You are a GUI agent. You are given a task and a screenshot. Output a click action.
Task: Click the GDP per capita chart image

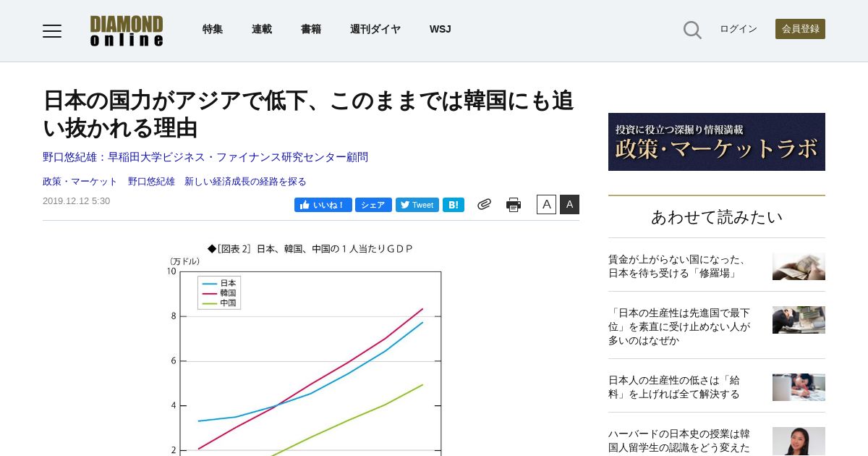[x=310, y=348]
